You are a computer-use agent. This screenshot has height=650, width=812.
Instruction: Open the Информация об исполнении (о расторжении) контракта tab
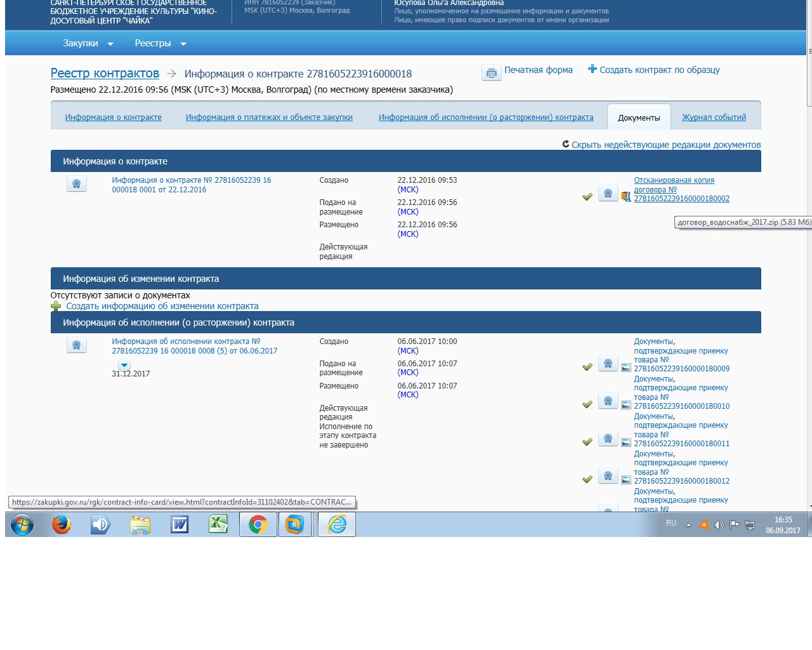point(486,117)
